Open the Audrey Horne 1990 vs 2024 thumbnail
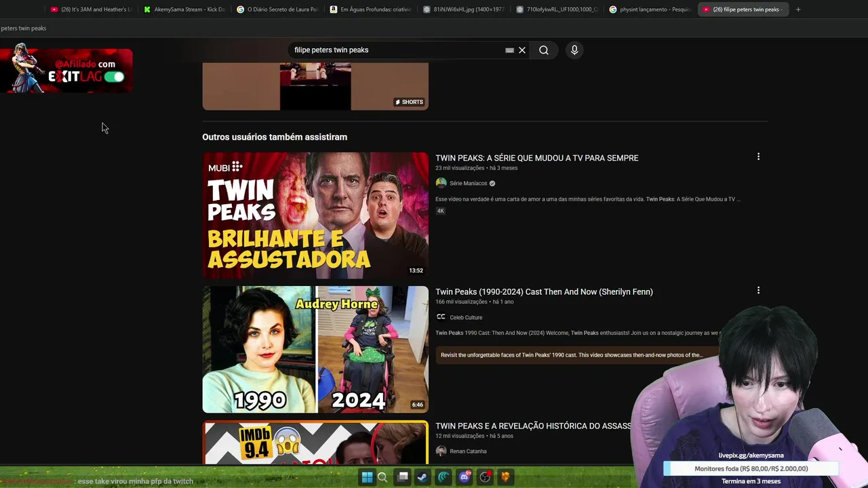Viewport: 868px width, 488px height. coord(315,349)
